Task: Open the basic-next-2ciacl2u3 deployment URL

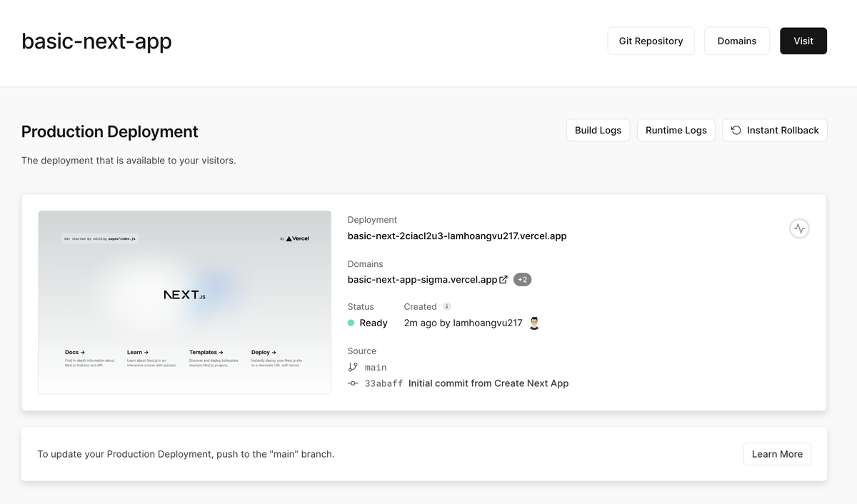Action: tap(456, 236)
